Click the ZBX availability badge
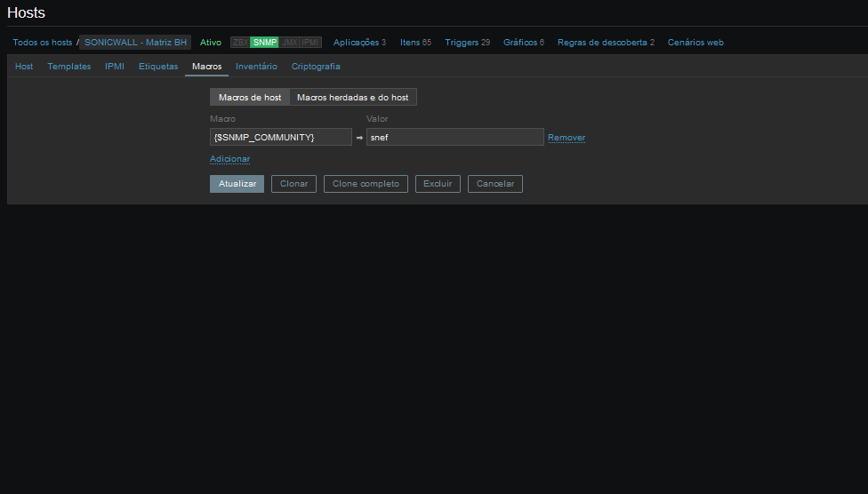 click(x=240, y=43)
